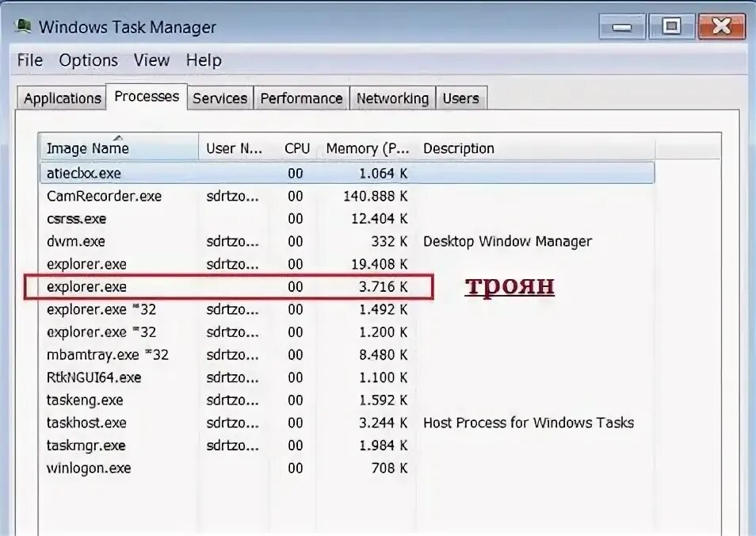Minimize the Task Manager window
The width and height of the screenshot is (756, 536).
[622, 26]
